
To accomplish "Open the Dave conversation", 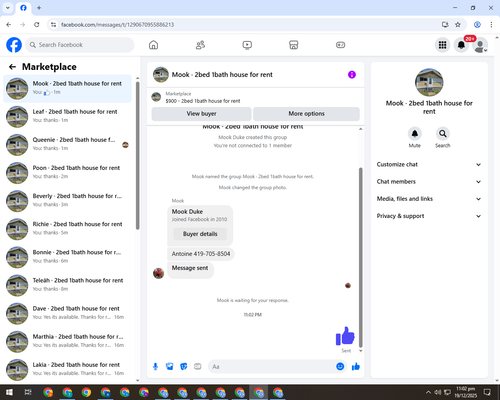I will [x=67, y=313].
